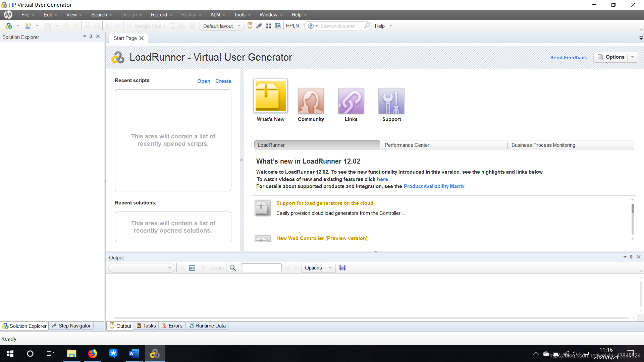Launch Firefox from the taskbar
The width and height of the screenshot is (644, 362).
(92, 354)
